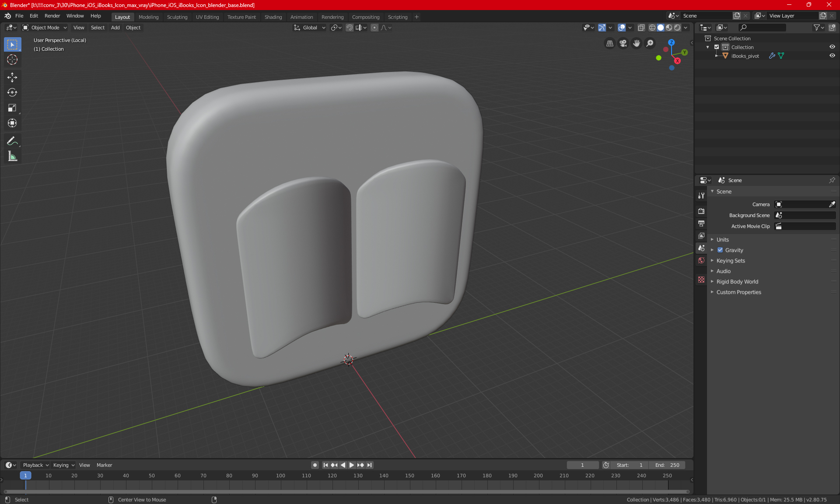Toggle orthographic perspective grid icon in viewport

click(609, 43)
